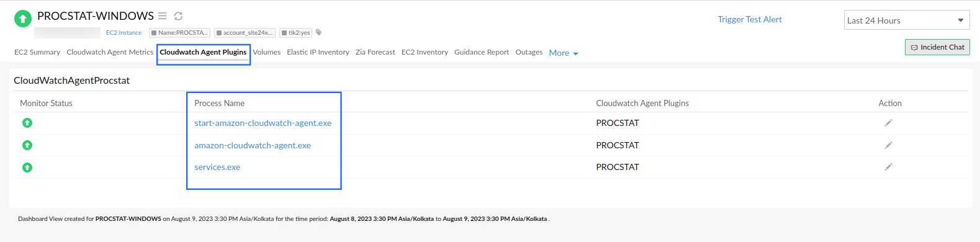Click the edit pencil for services.exe
Viewport: 980px width, 242px height.
tap(888, 167)
